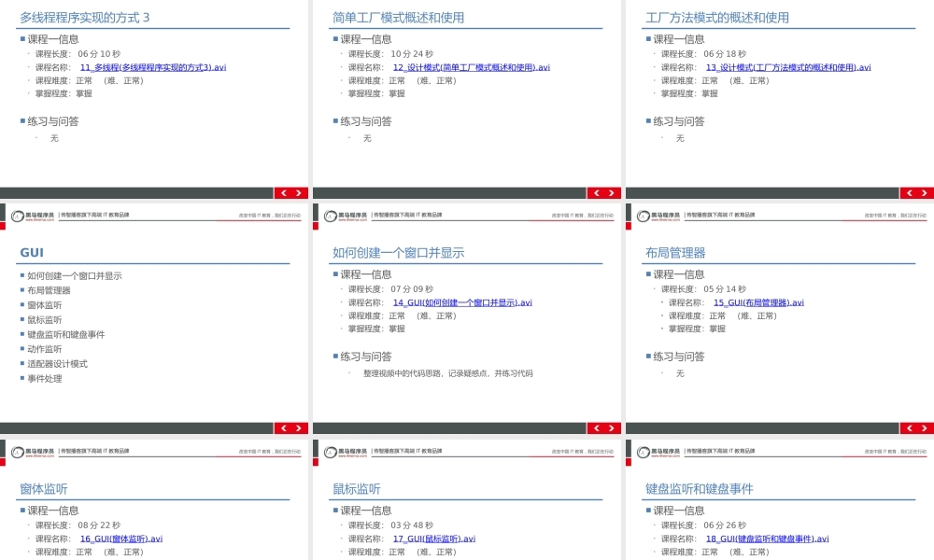Open the 15_GUI(布局管理器).avi link

coord(758,302)
